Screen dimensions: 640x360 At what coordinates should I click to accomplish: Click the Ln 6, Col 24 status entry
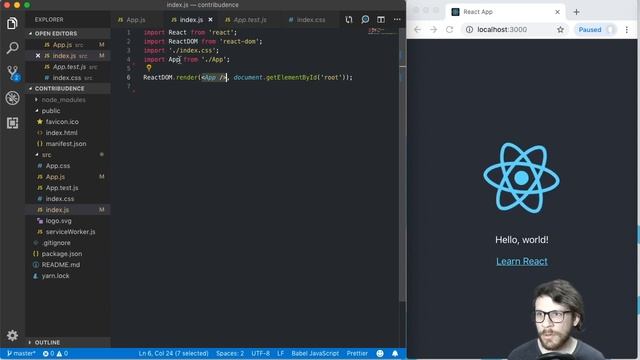click(173, 353)
